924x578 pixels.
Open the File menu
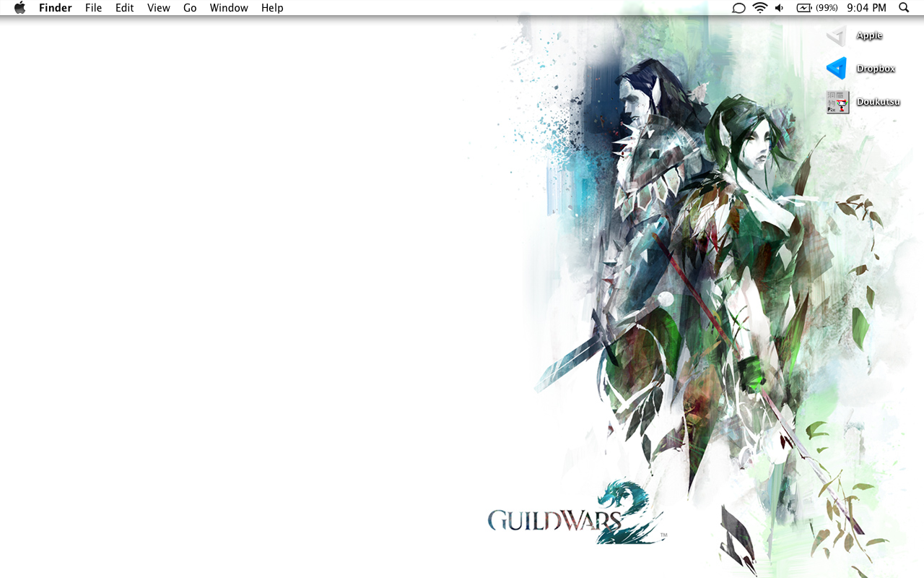point(93,8)
